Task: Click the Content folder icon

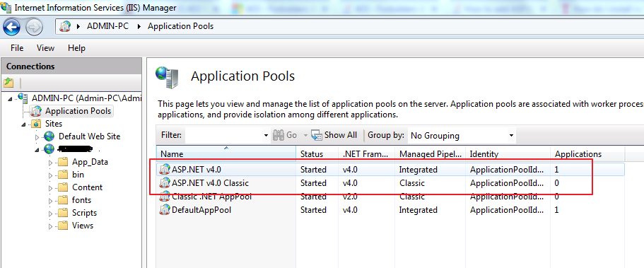Action: pyautogui.click(x=62, y=187)
